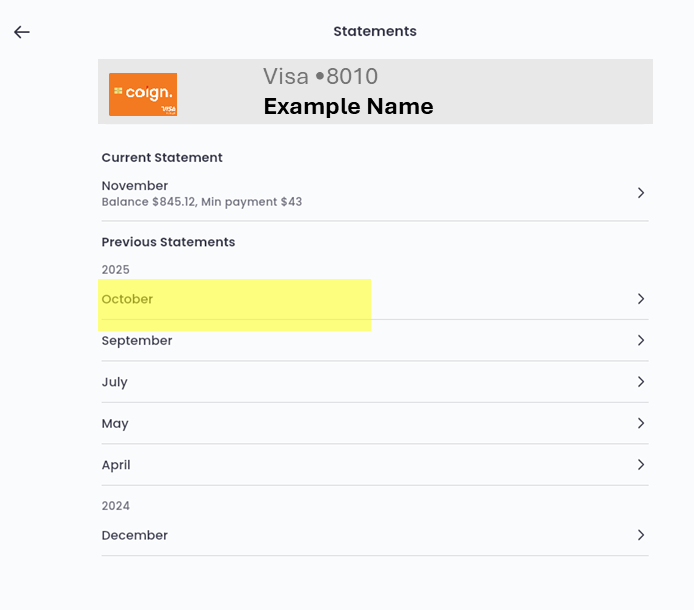Expand the November current statement chevron

pos(641,193)
